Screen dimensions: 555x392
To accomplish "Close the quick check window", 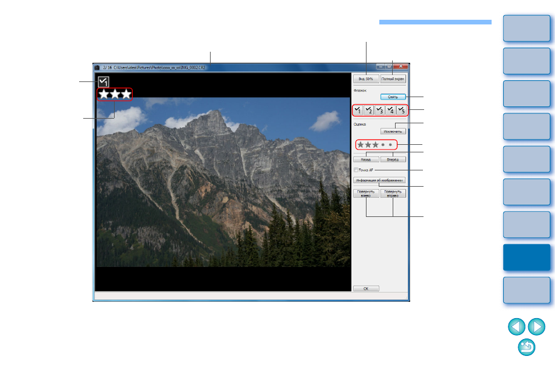I will pyautogui.click(x=401, y=66).
